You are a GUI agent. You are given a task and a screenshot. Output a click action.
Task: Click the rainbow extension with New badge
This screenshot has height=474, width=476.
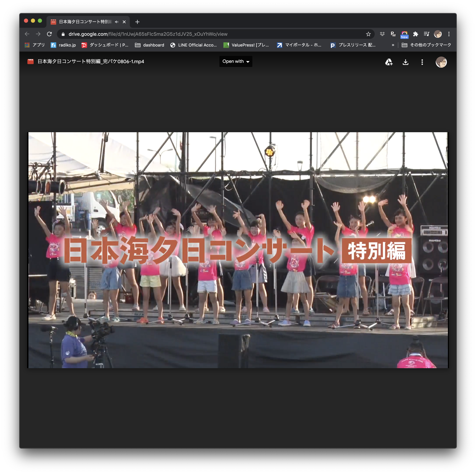tap(404, 34)
